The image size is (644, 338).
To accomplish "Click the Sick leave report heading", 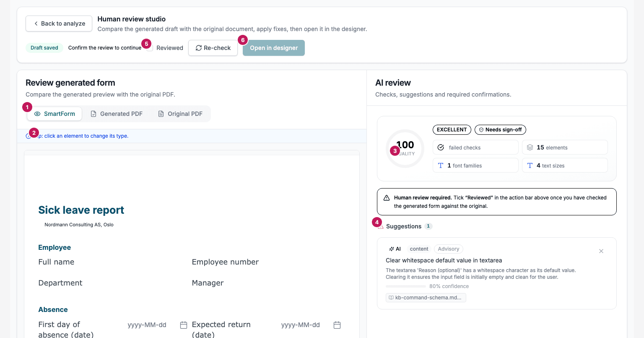I will coord(81,210).
